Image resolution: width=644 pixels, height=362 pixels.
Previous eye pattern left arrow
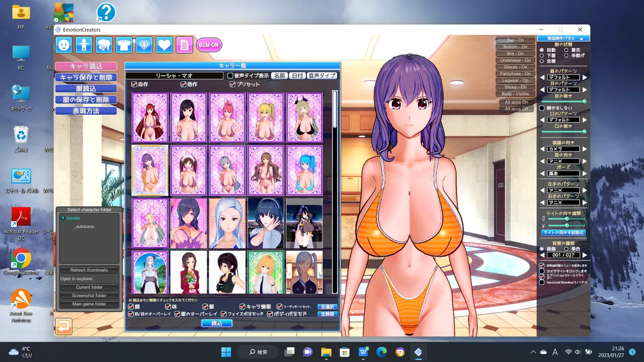pyautogui.click(x=542, y=89)
